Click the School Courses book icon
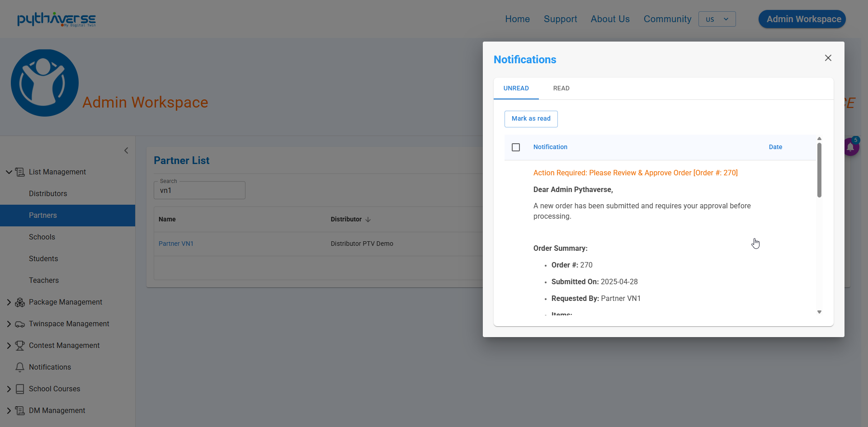Image resolution: width=868 pixels, height=427 pixels. point(20,389)
